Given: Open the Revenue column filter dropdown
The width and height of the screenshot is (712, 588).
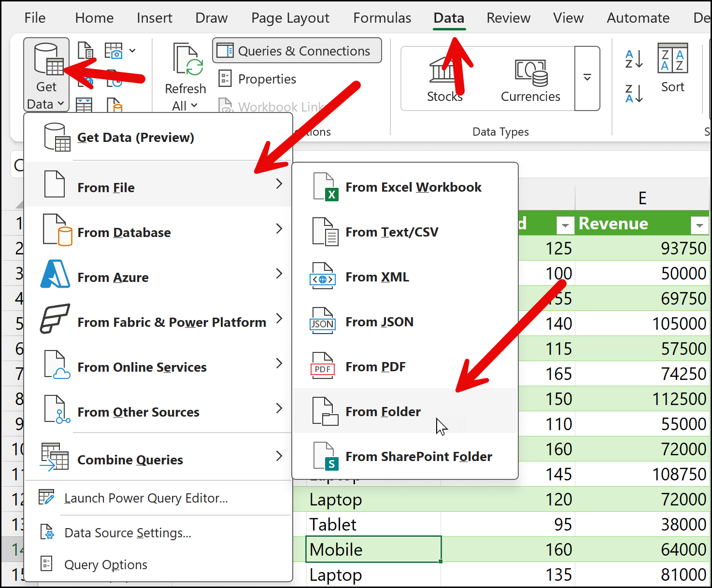Looking at the screenshot, I should pyautogui.click(x=699, y=224).
